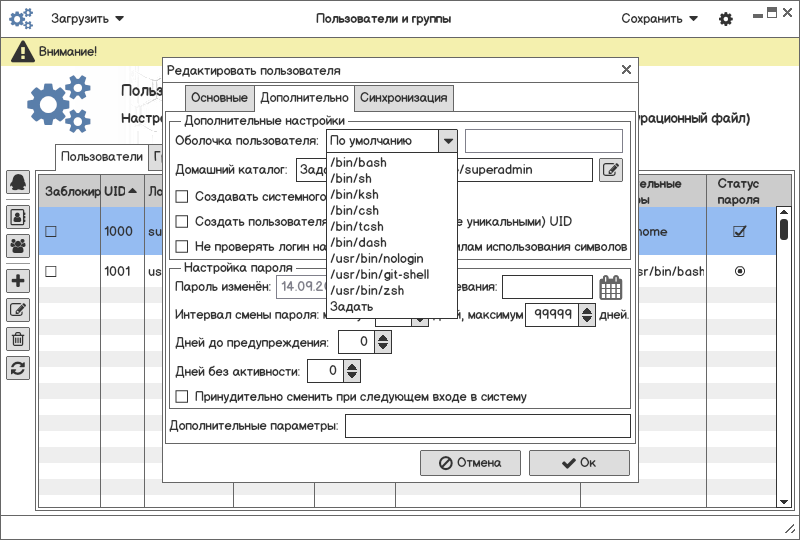Open the user contact card sidebar icon
800x540 pixels.
[18, 215]
